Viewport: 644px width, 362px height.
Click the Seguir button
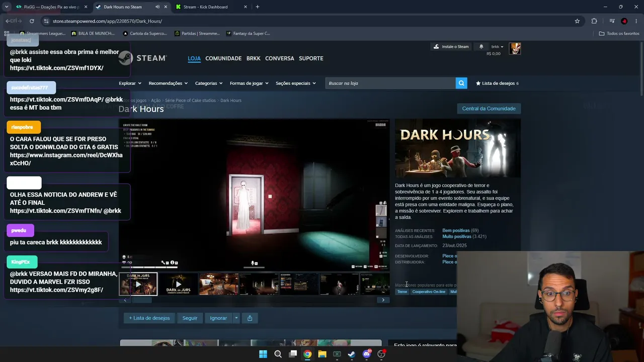click(190, 318)
